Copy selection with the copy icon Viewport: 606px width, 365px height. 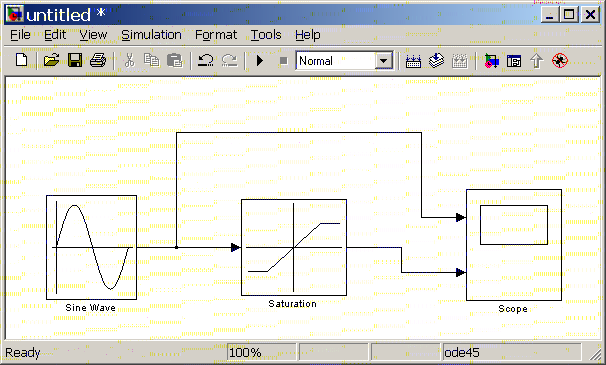151,61
